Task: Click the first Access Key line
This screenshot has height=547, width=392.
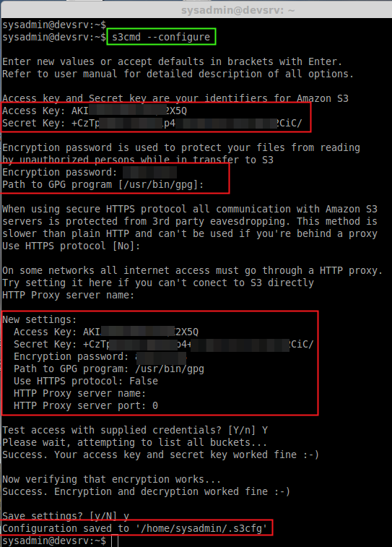Action: pyautogui.click(x=95, y=111)
